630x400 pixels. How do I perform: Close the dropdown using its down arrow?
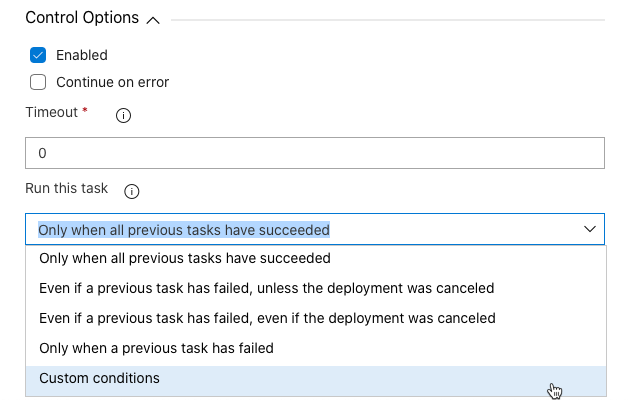pyautogui.click(x=590, y=229)
